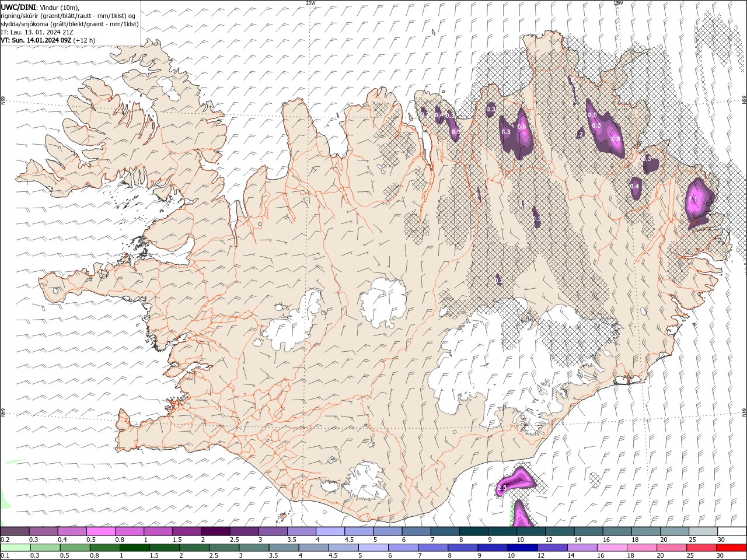Select the pale green 0.1–0.3 lower legend swatch
This screenshot has width=747, height=560.
(15, 548)
